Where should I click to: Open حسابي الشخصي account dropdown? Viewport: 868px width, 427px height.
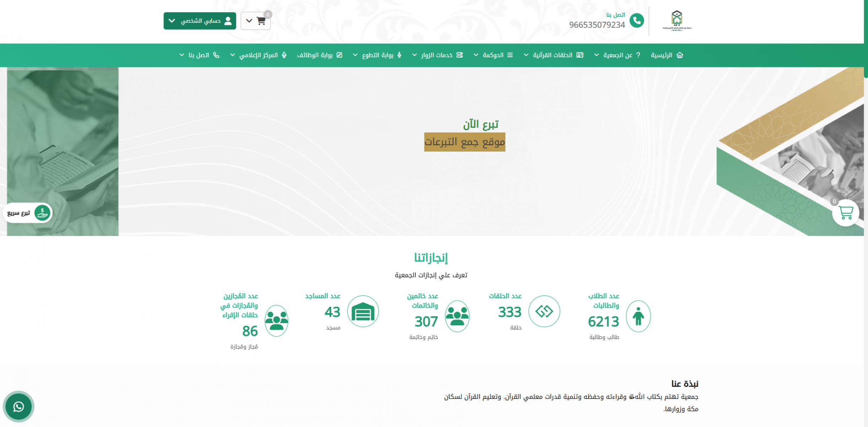coord(200,21)
